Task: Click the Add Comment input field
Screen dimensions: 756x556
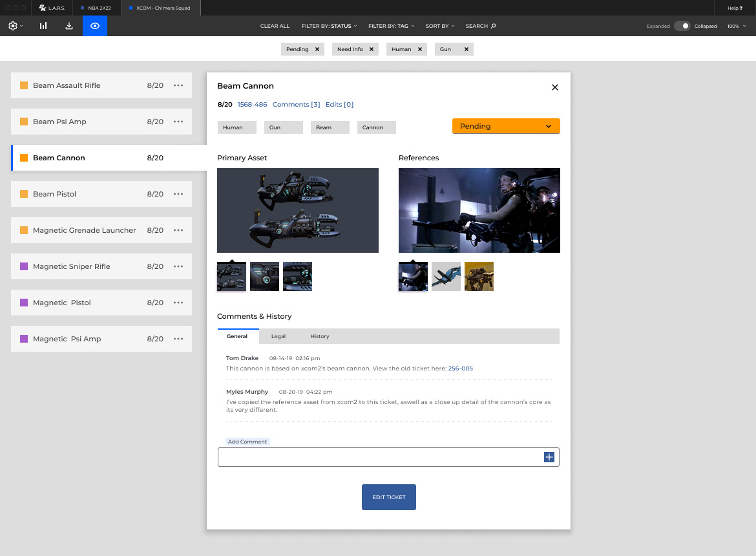Action: 388,457
